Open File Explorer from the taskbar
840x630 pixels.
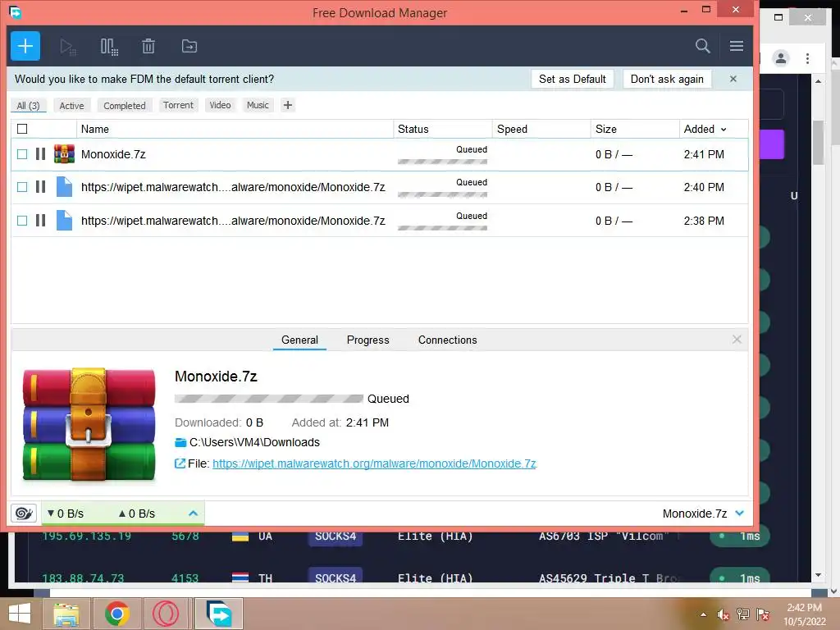click(x=66, y=614)
